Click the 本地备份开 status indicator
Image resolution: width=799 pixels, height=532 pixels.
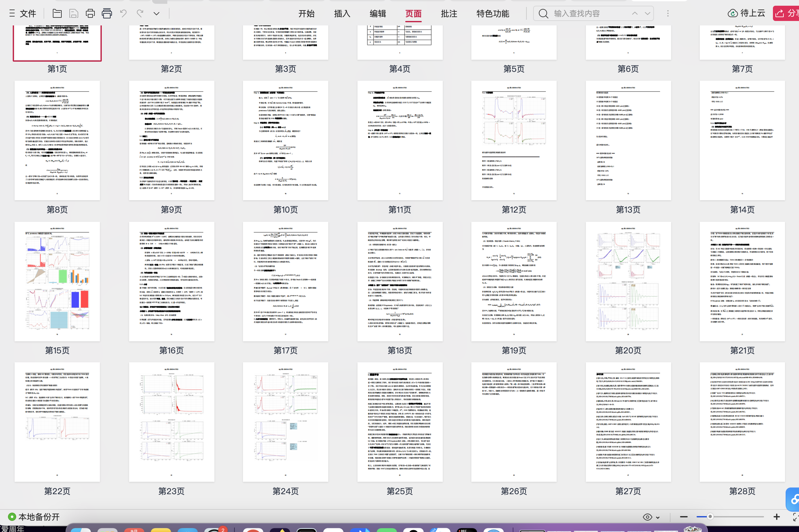coord(34,517)
